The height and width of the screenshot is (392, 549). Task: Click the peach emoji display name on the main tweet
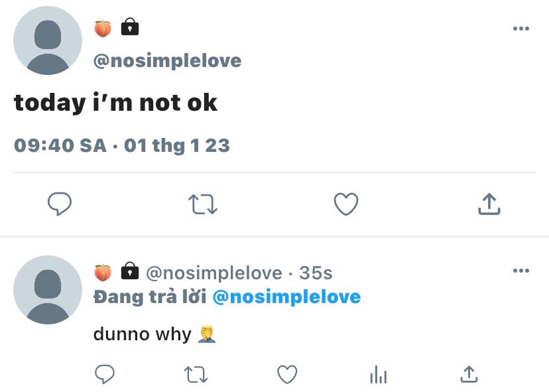(102, 28)
